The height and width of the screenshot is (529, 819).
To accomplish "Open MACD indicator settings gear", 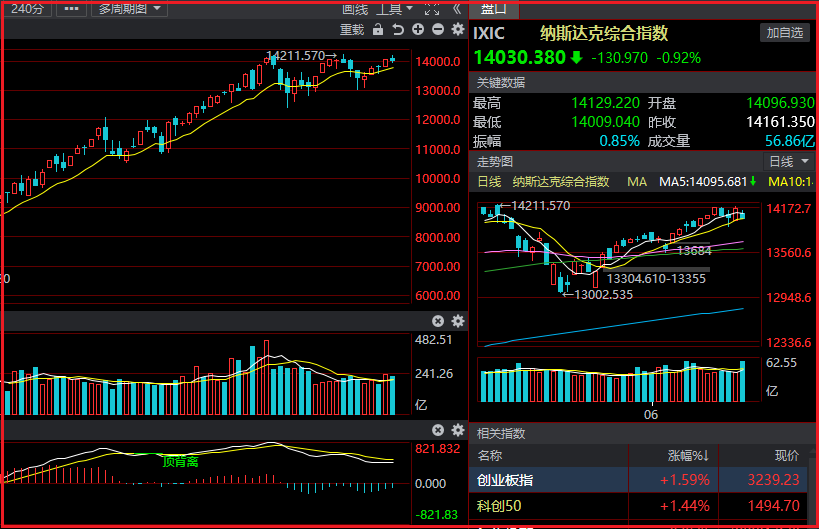I will (458, 430).
